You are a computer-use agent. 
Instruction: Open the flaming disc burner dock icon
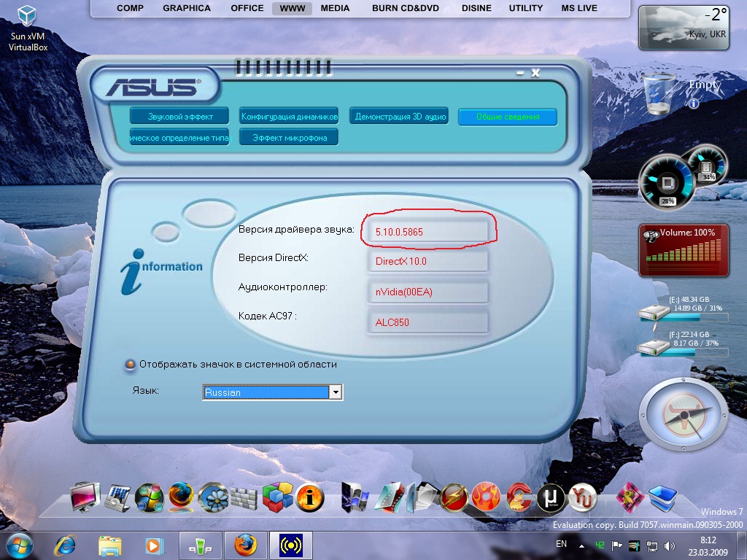(x=486, y=497)
